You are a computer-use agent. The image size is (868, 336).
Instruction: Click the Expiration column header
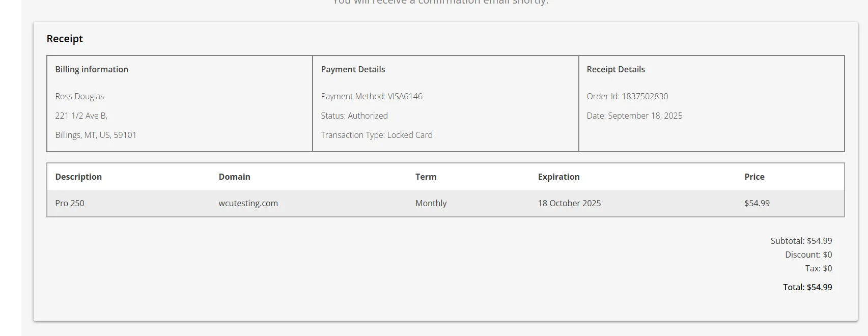[x=558, y=177]
